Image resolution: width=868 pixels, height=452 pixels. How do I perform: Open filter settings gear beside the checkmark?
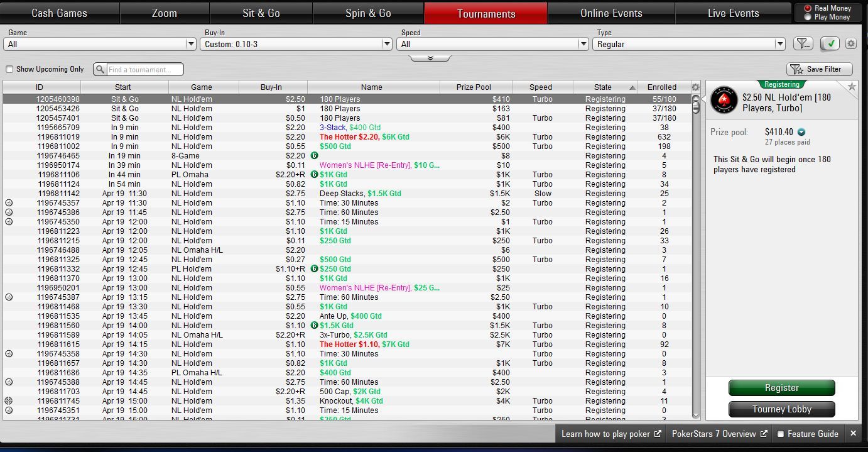[851, 43]
